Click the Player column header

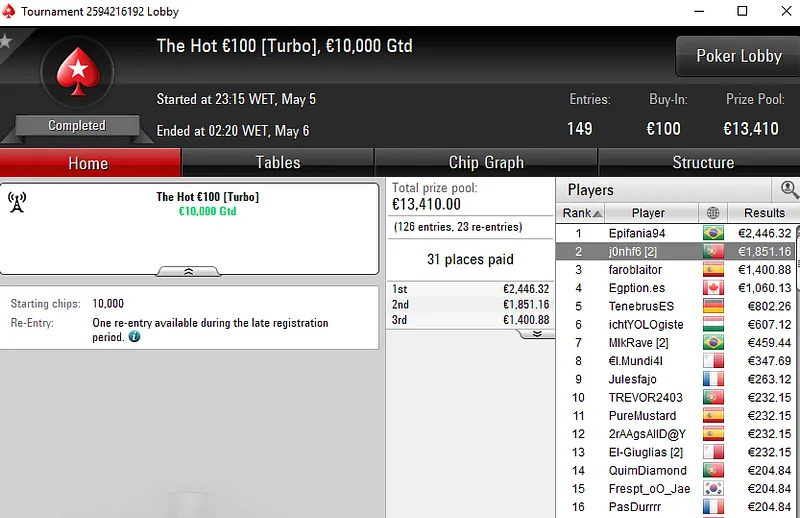pyautogui.click(x=648, y=213)
